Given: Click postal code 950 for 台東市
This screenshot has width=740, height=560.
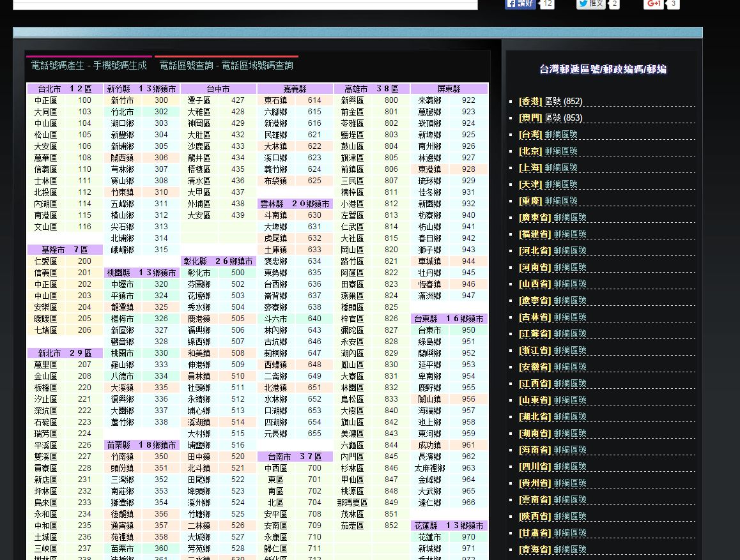Looking at the screenshot, I should (x=468, y=330).
